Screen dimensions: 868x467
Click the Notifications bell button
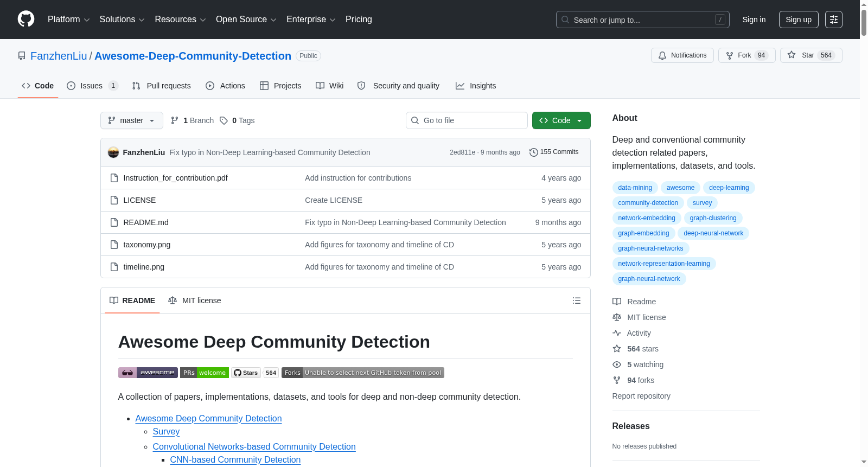(682, 55)
